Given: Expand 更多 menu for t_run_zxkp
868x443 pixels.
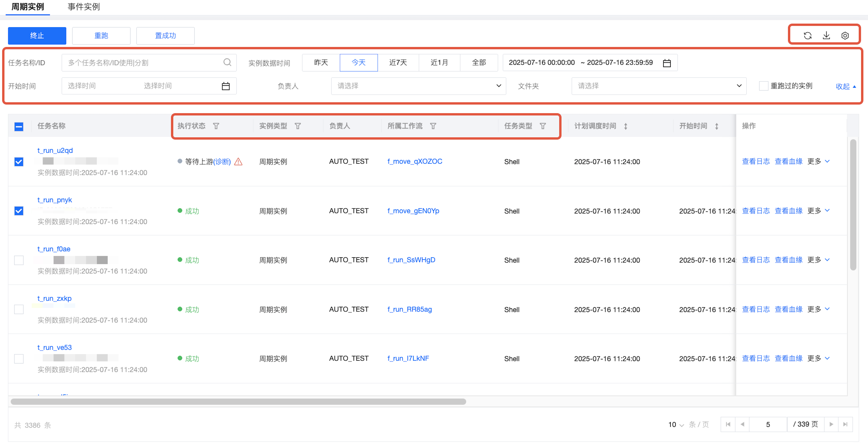Looking at the screenshot, I should pos(818,309).
